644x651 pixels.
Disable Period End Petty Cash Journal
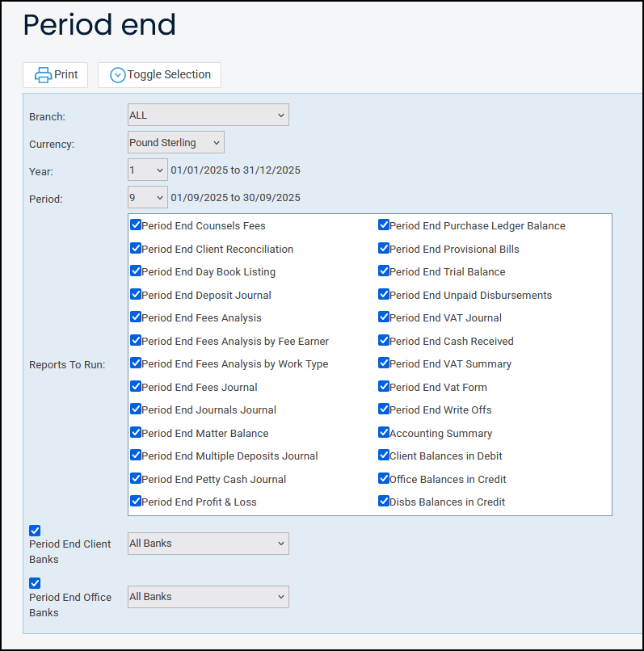pos(136,479)
